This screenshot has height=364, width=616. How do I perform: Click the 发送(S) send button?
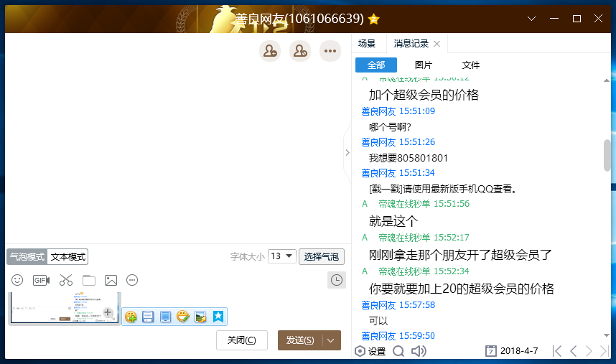click(300, 340)
